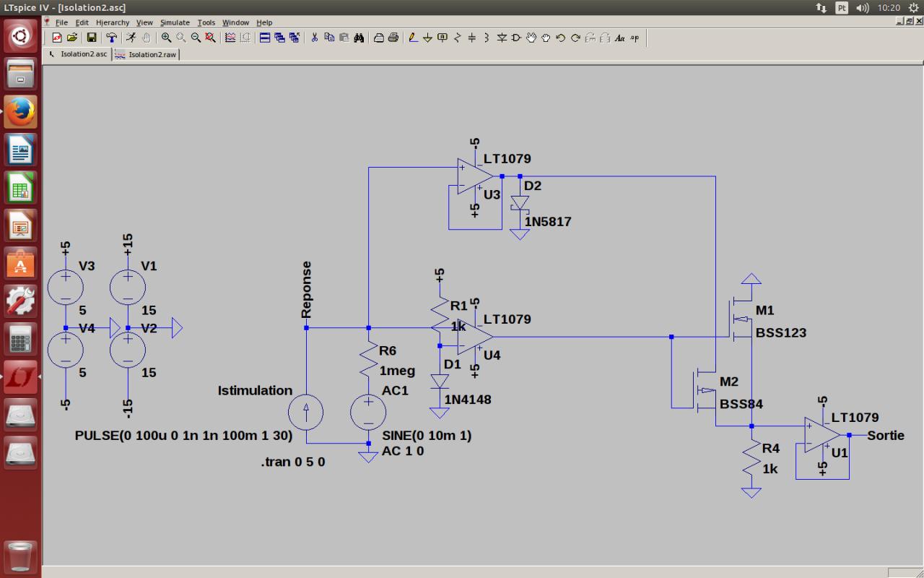The height and width of the screenshot is (578, 924).
Task: Open the Hierarchy menu
Action: [x=113, y=22]
